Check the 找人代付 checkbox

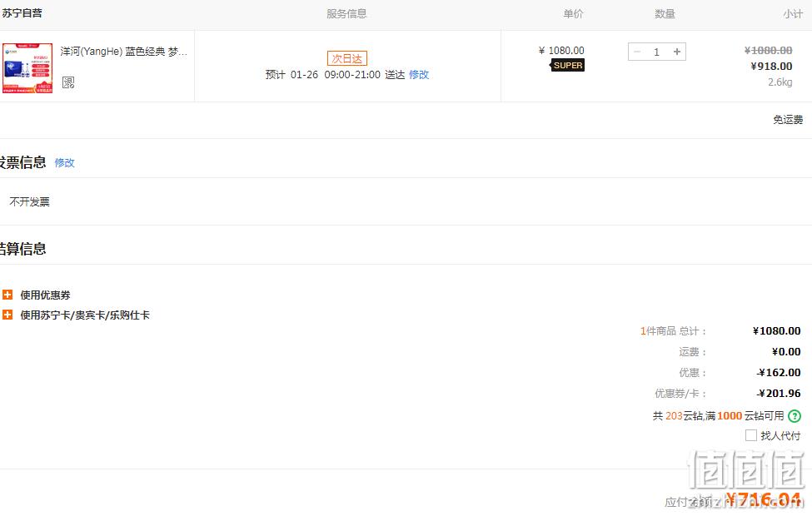point(751,435)
